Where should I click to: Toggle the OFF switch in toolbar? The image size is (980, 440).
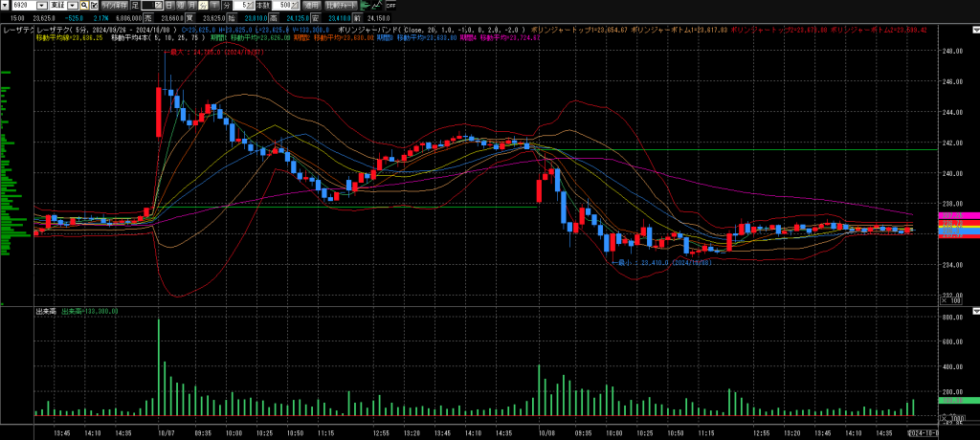click(390, 6)
